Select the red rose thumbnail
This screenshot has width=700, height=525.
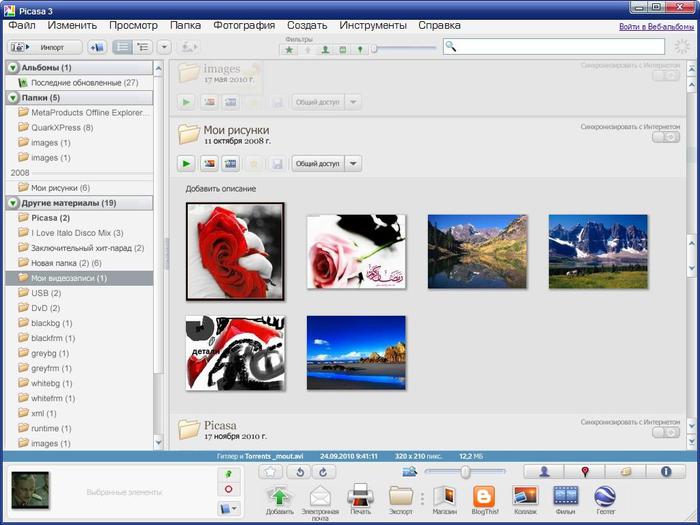coord(235,251)
